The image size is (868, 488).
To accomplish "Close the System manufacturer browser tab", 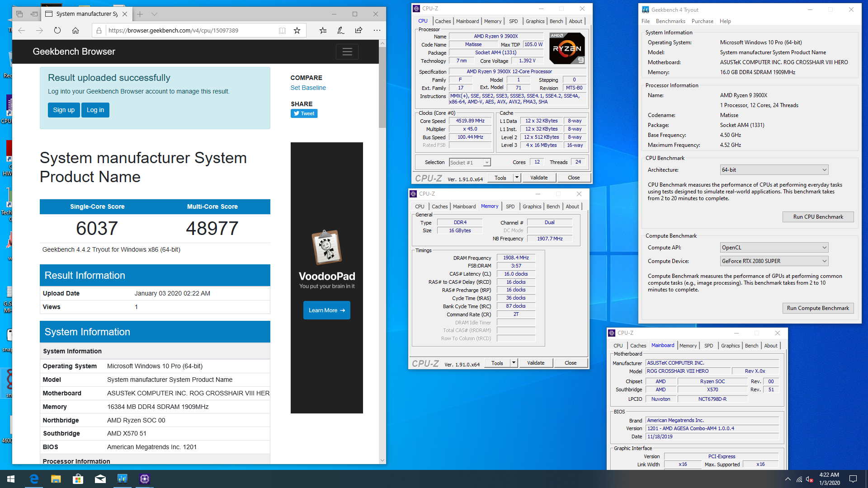I will [125, 14].
